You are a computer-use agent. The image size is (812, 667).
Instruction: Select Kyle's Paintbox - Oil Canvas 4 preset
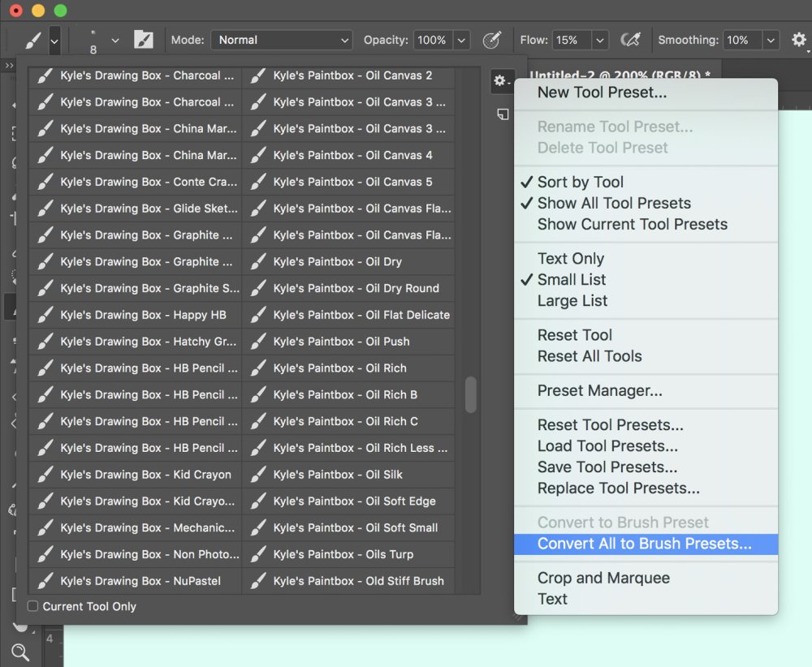pos(348,155)
